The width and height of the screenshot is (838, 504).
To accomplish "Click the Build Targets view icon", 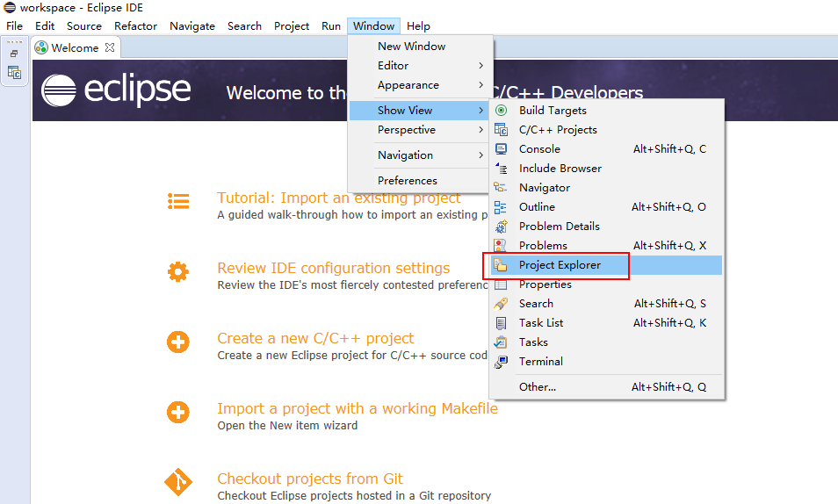I will 501,111.
